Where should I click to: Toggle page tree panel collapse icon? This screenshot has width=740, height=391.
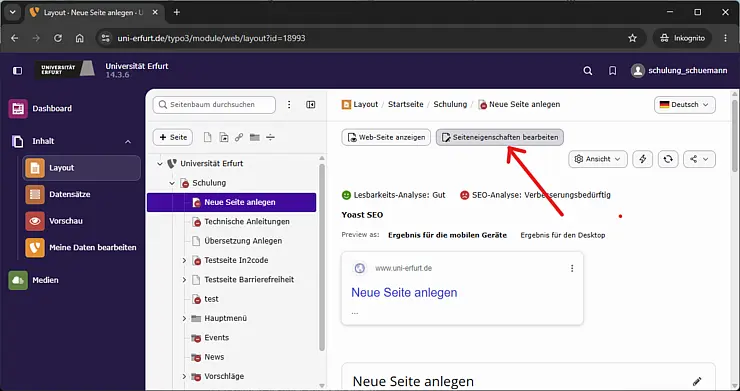point(311,105)
